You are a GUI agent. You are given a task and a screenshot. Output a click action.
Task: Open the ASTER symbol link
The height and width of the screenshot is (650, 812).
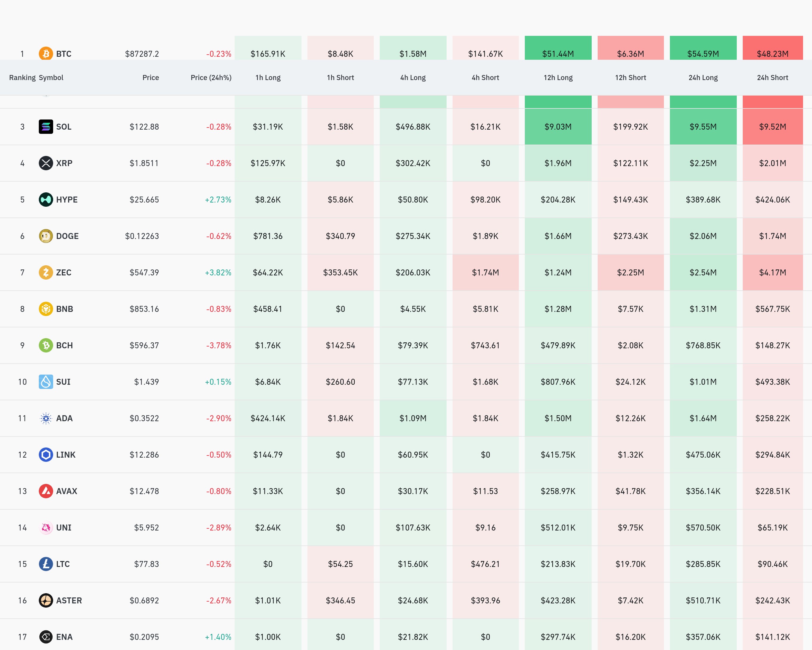69,601
